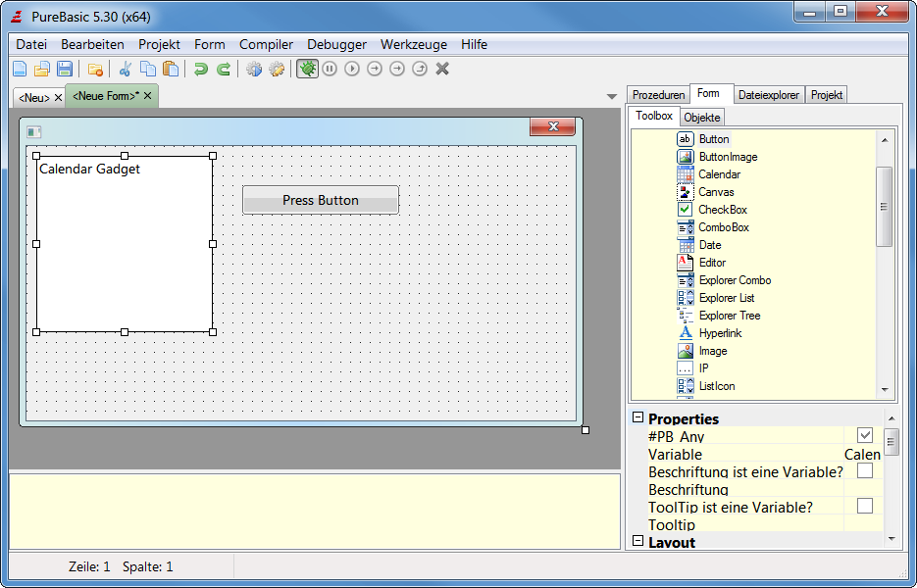This screenshot has height=588, width=917.
Task: Collapse the Layout section
Action: [x=638, y=541]
